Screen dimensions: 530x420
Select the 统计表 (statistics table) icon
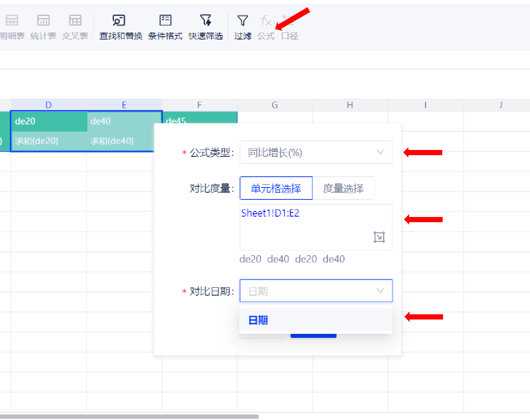[x=43, y=21]
